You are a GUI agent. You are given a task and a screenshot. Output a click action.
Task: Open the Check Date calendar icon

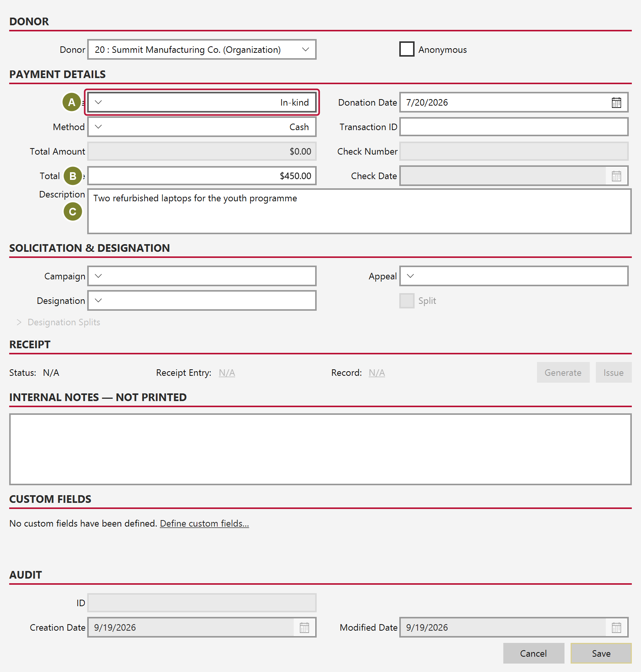click(616, 176)
